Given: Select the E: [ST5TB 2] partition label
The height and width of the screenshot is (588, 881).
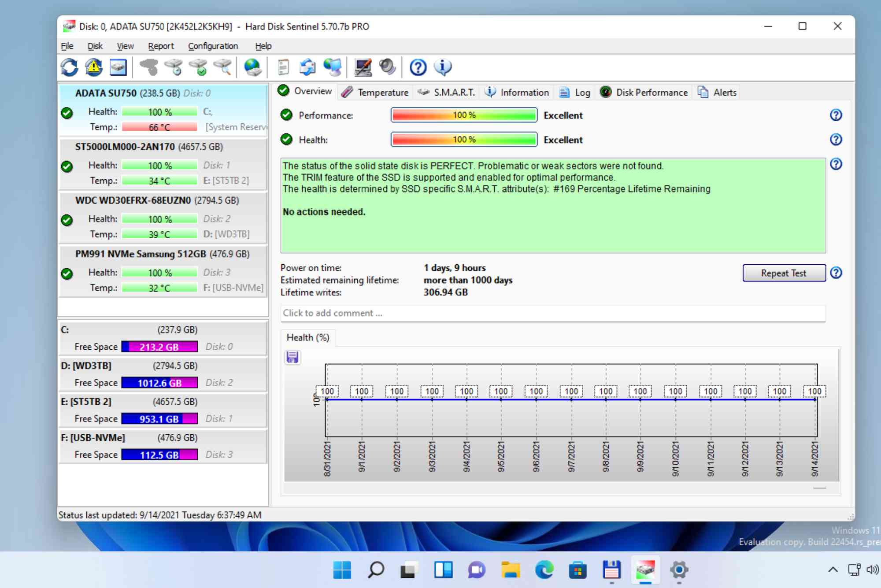Looking at the screenshot, I should point(86,402).
